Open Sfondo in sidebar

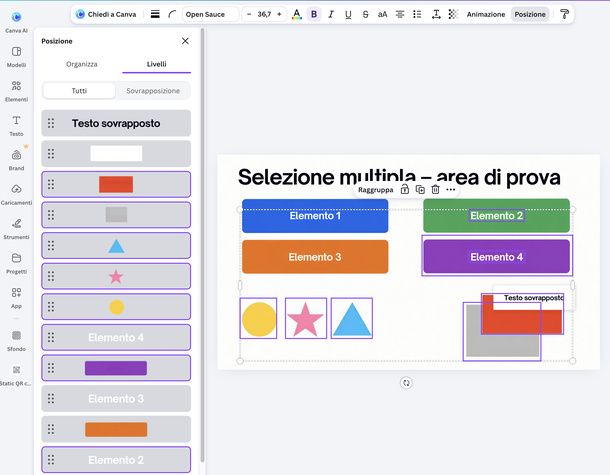16,340
